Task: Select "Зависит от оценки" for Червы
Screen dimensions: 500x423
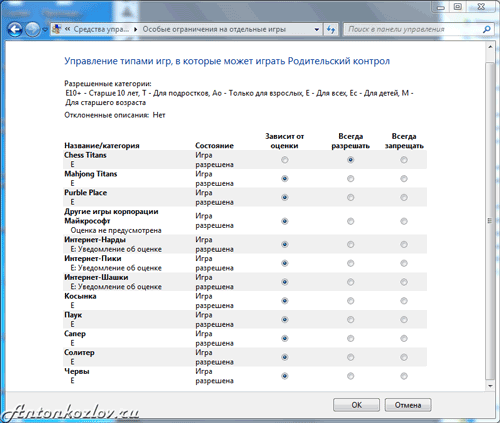Action: (284, 376)
